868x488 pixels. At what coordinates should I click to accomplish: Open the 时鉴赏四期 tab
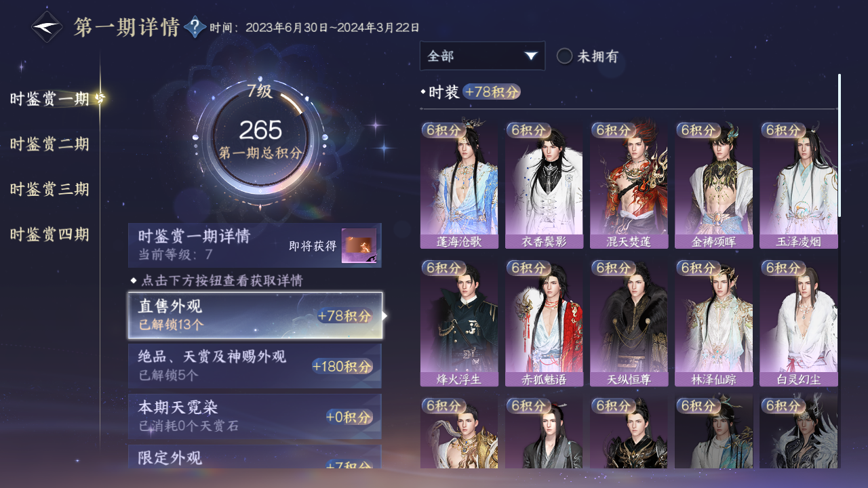(x=50, y=235)
